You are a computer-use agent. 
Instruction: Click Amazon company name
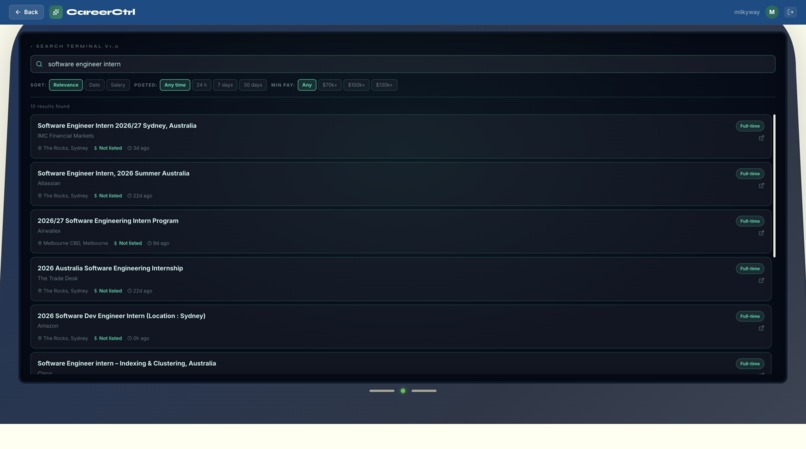point(48,326)
